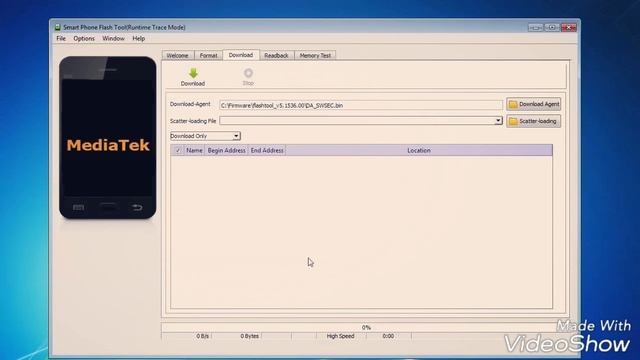Click the End Address column header

pos(267,150)
